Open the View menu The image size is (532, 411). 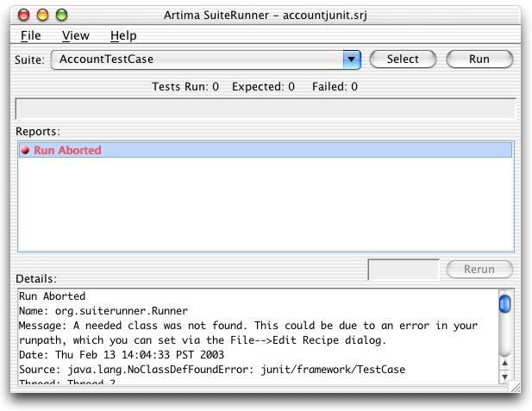[76, 35]
